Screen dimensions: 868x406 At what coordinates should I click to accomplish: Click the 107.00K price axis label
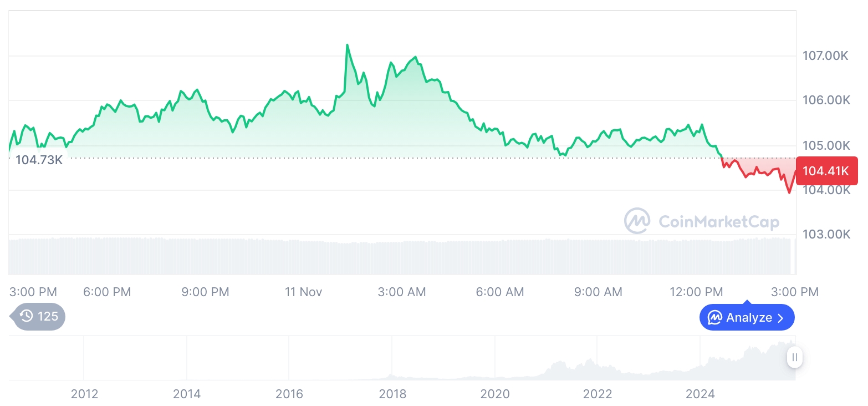click(x=826, y=56)
